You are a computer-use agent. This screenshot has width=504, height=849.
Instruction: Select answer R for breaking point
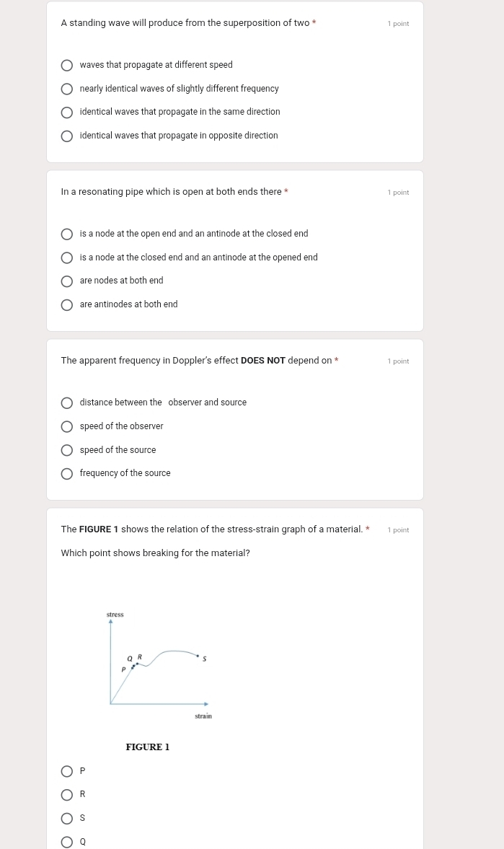tap(67, 795)
